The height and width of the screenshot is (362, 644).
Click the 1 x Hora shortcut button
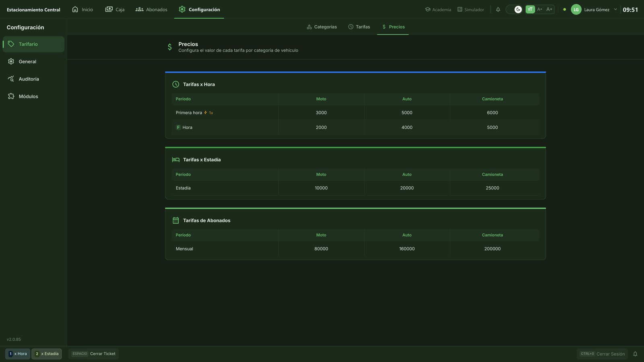point(18,354)
